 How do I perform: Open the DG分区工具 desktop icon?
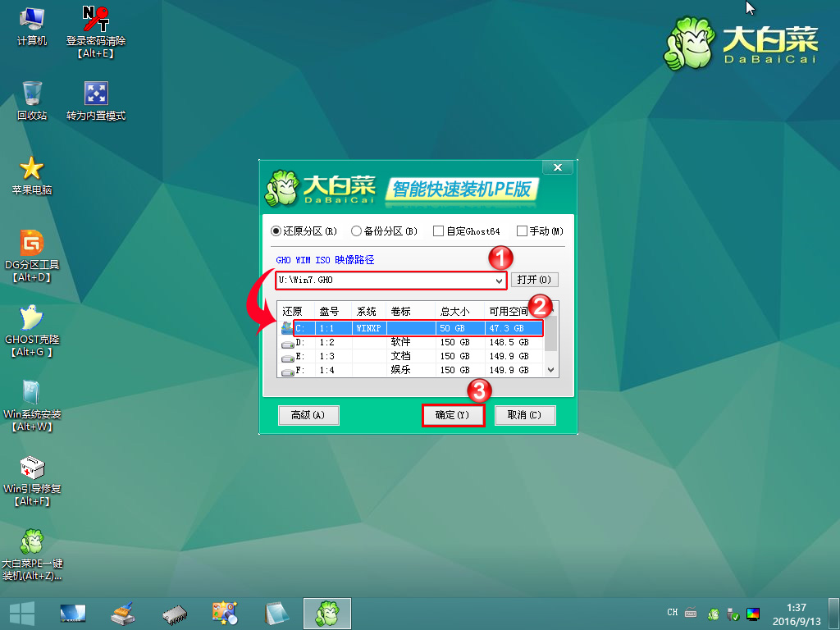tap(32, 244)
